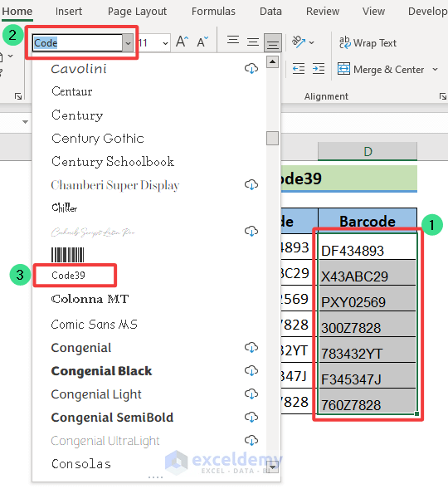
Task: Open the Insert tab
Action: pos(69,12)
